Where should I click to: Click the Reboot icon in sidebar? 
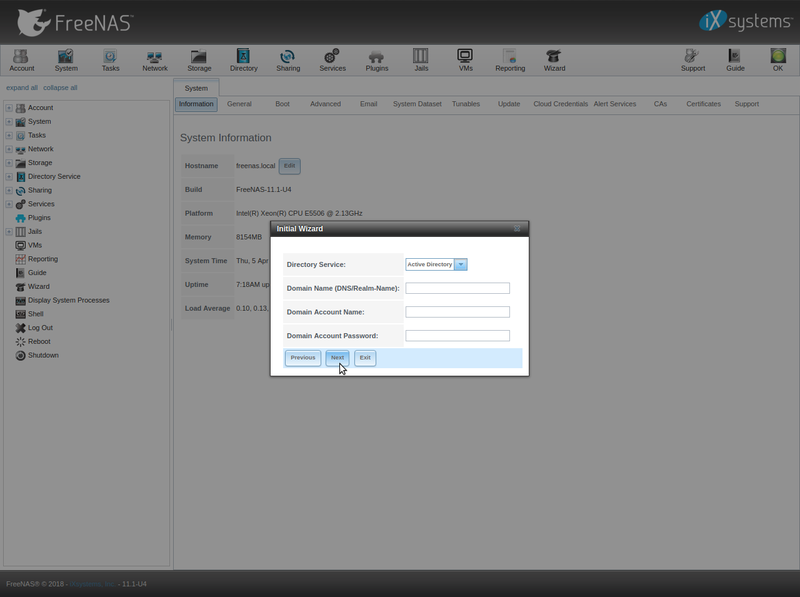click(x=20, y=342)
